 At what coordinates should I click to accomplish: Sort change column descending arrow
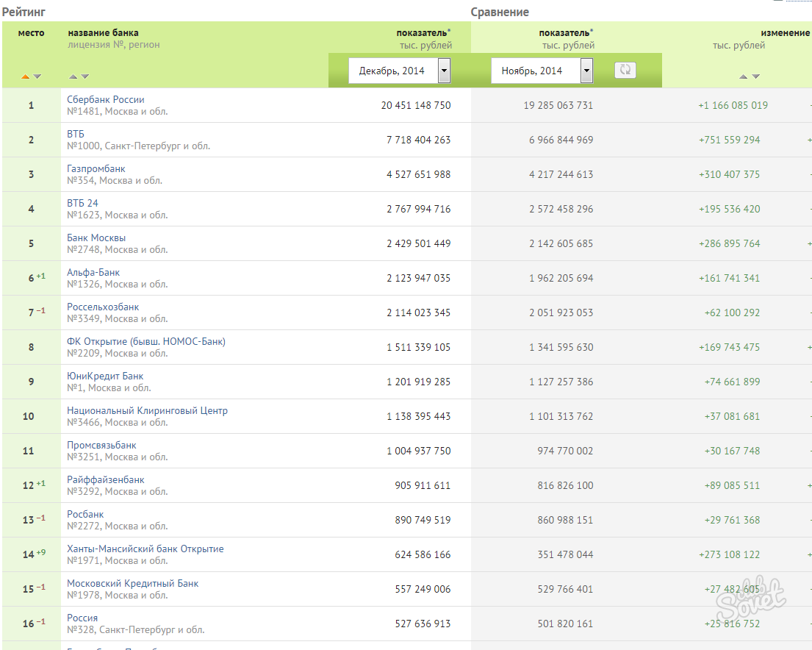click(x=756, y=76)
